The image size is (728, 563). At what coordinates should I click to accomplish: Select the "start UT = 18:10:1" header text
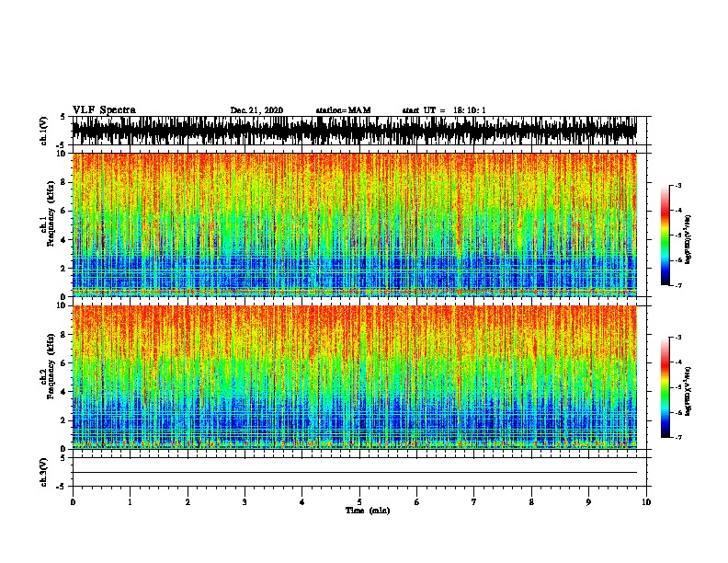click(444, 110)
